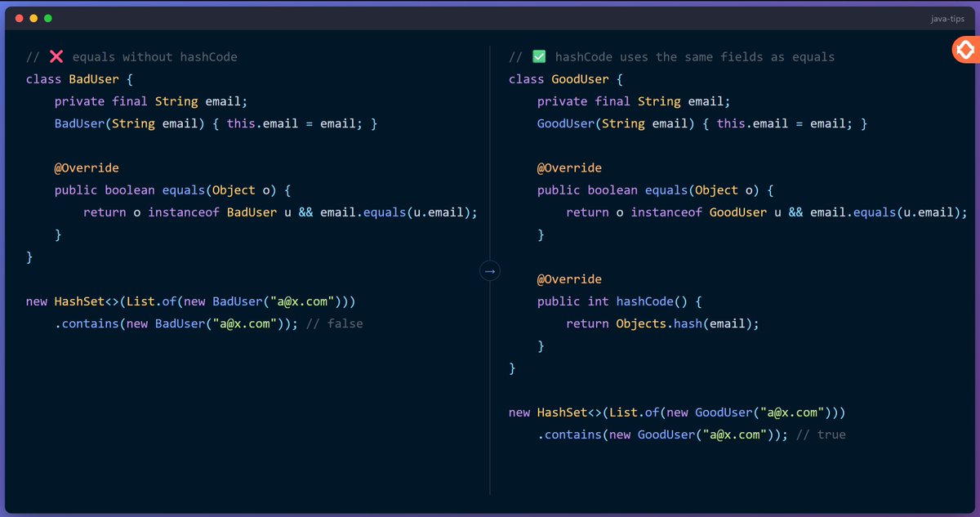
Task: Click "public boolean equals(Object o)" in BadUser
Action: tap(172, 189)
